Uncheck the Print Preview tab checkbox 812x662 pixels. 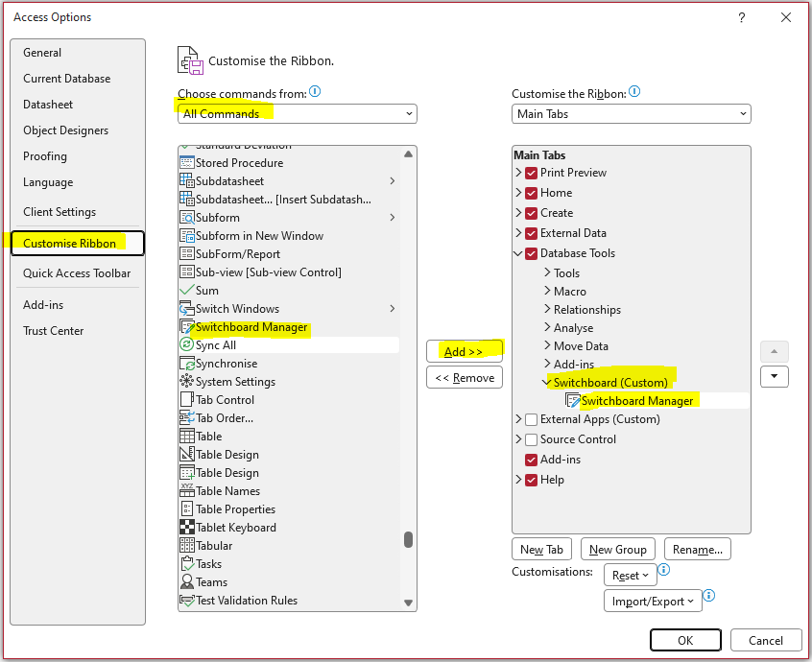531,173
